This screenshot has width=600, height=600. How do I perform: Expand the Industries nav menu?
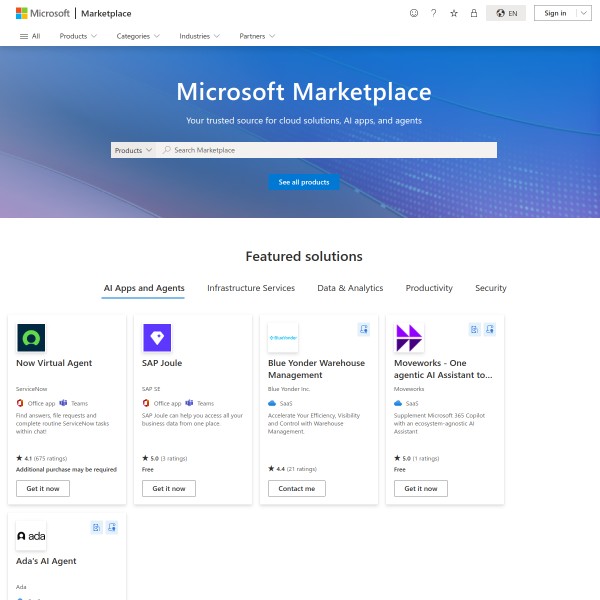199,36
